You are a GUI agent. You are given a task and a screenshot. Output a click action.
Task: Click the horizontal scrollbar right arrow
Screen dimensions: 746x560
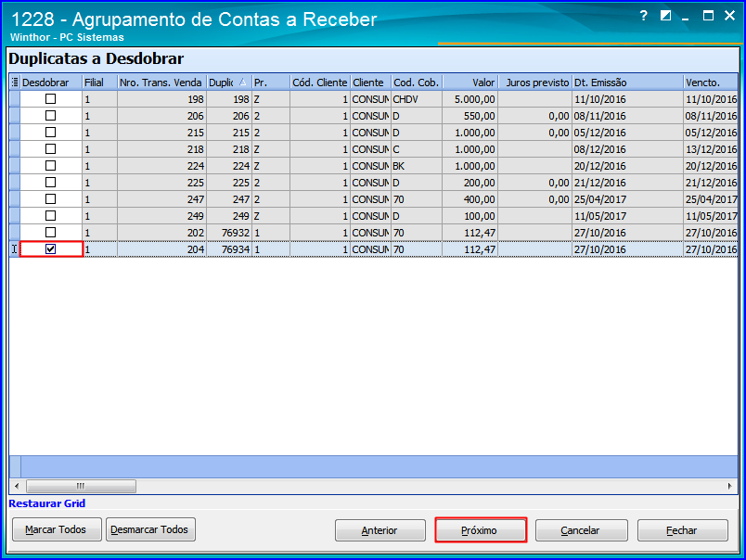[x=730, y=486]
